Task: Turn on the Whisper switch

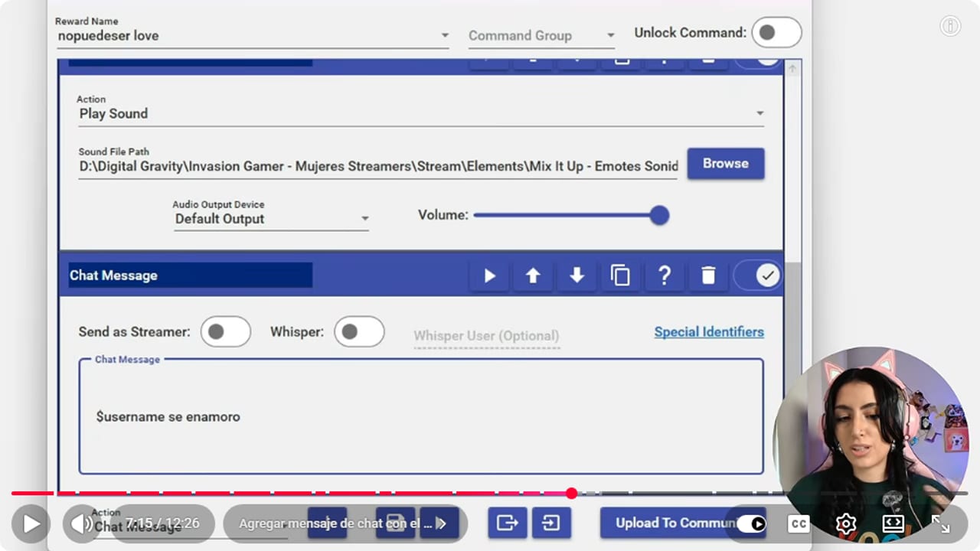Action: (359, 332)
